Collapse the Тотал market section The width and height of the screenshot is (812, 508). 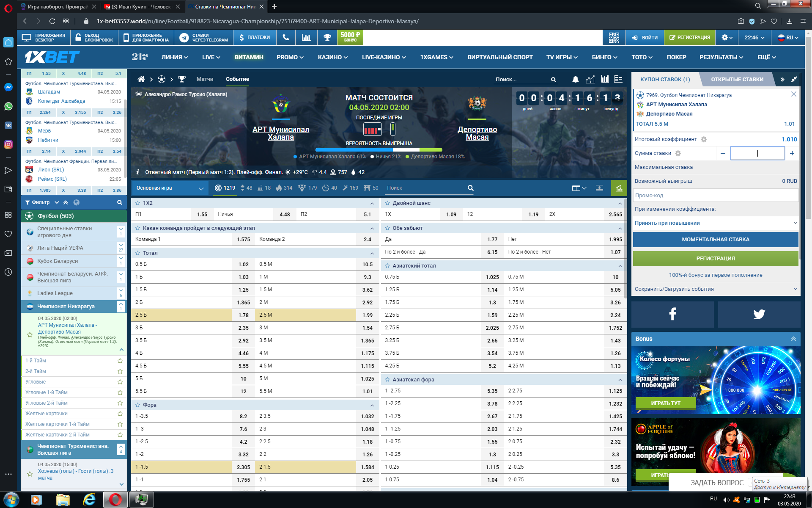372,253
